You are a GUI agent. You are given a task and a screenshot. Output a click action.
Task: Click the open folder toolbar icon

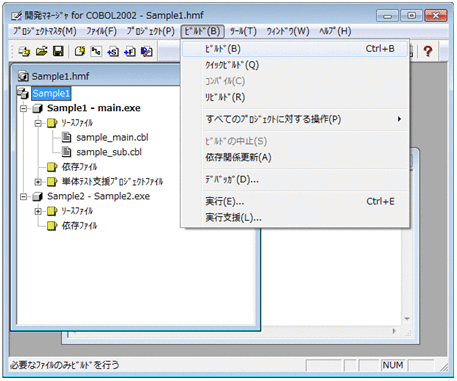coord(42,51)
